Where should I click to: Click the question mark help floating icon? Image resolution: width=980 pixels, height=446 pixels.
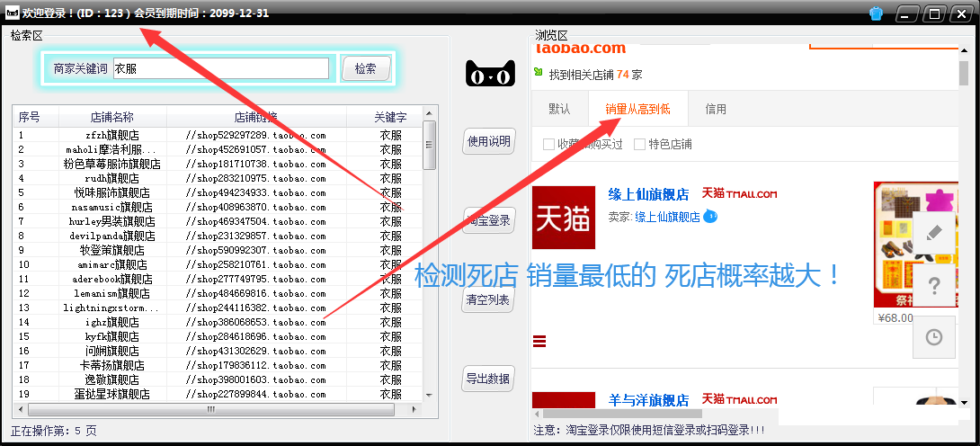[934, 285]
